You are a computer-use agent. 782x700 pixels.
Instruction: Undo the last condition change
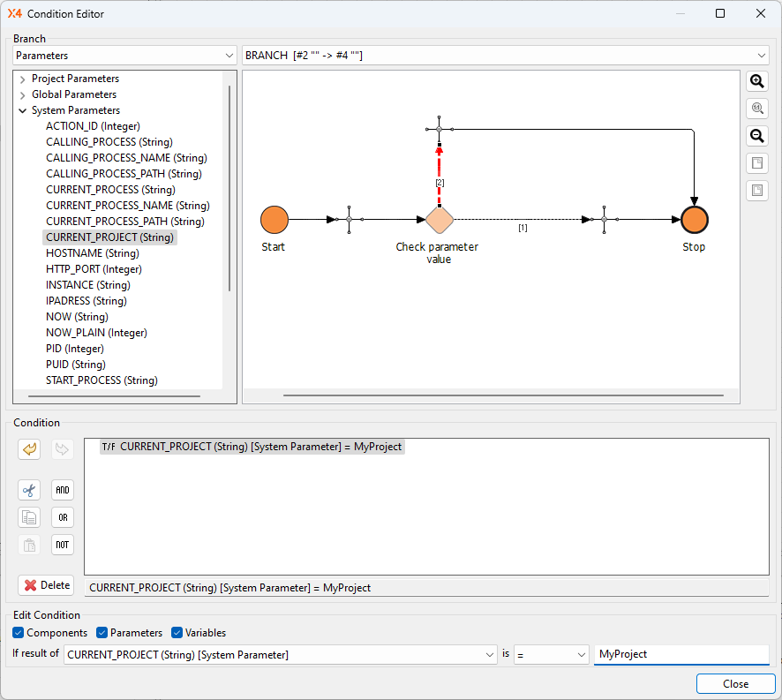coord(28,449)
